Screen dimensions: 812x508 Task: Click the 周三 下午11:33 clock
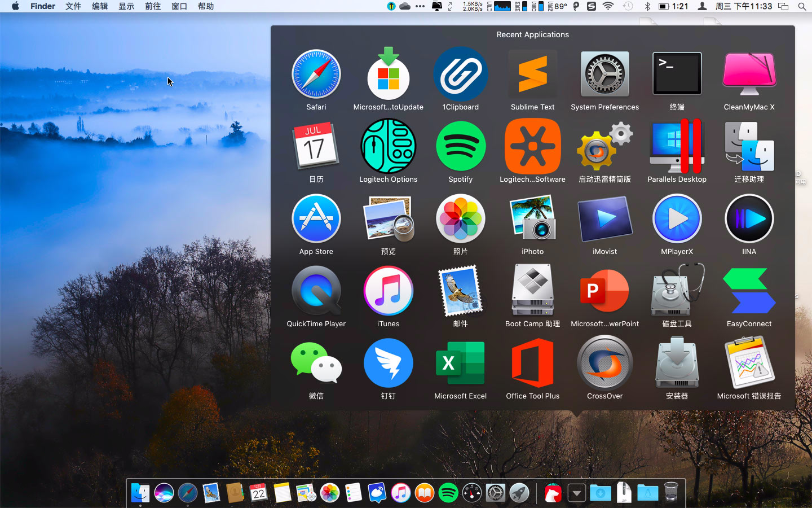(x=743, y=6)
